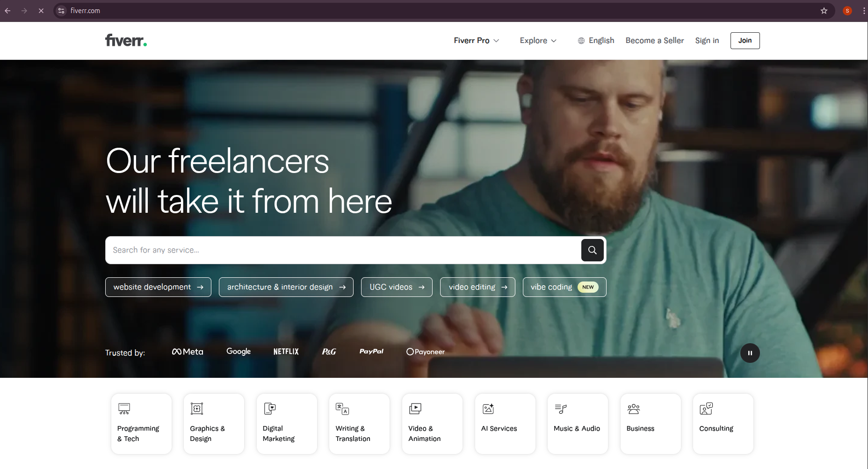The width and height of the screenshot is (868, 469).
Task: Choose the Video & Animation category
Action: [432, 424]
